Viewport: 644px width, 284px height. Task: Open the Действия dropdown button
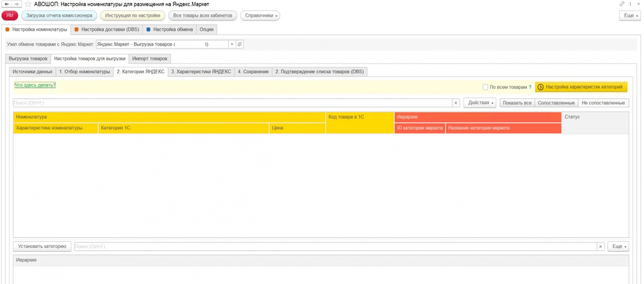coord(480,103)
